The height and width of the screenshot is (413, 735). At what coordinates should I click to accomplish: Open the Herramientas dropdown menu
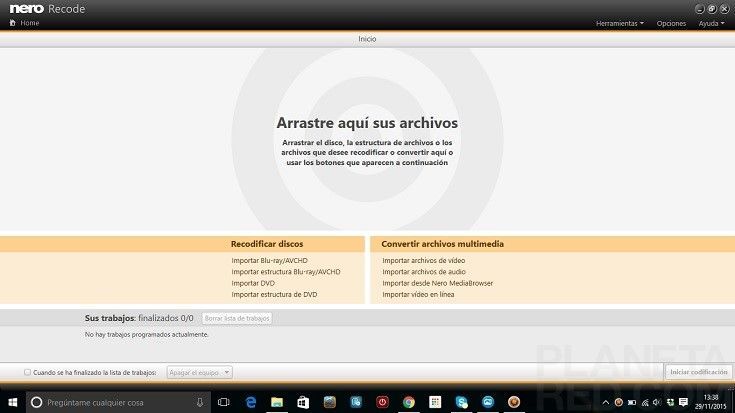pos(619,23)
